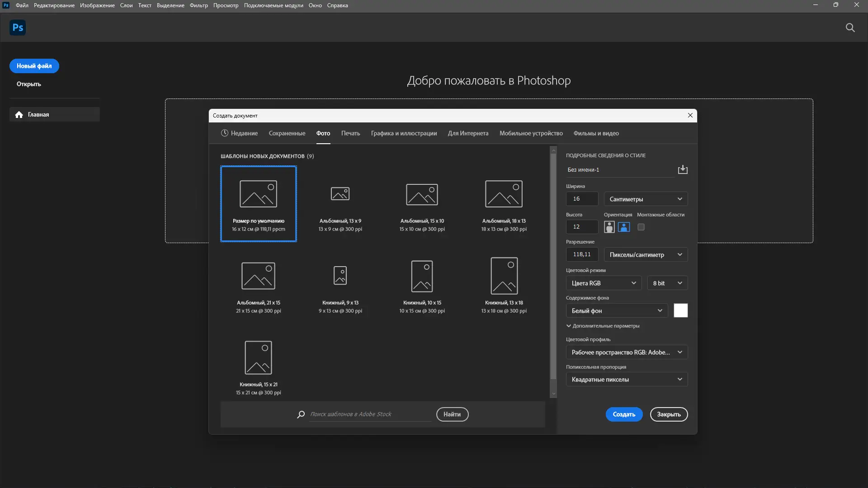Click the Главная home icon in sidebar
Image resolution: width=868 pixels, height=488 pixels.
[19, 115]
